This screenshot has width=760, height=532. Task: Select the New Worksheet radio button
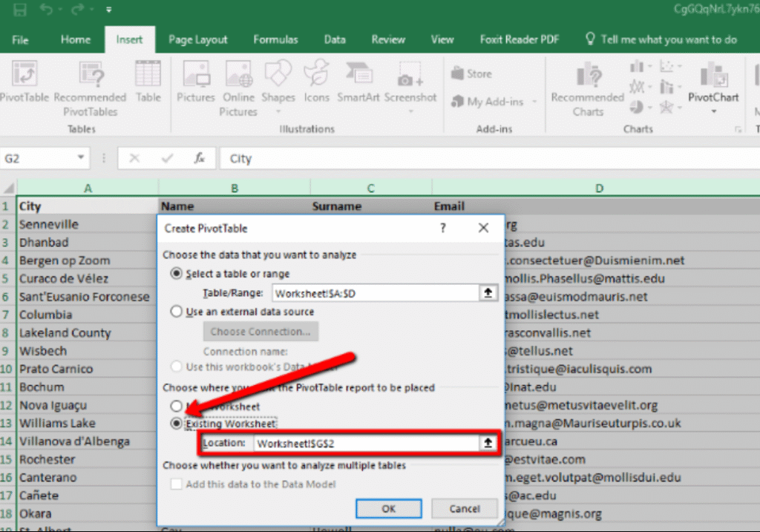tap(177, 406)
